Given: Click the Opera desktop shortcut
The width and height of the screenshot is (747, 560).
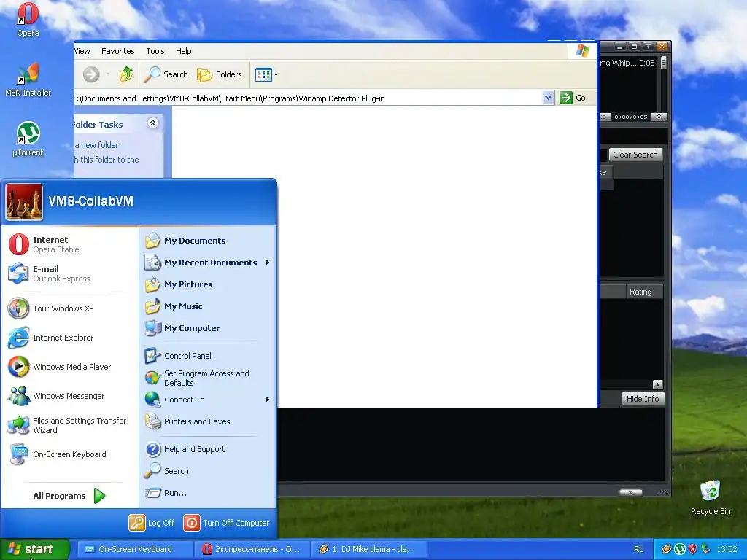Looking at the screenshot, I should tap(28, 20).
